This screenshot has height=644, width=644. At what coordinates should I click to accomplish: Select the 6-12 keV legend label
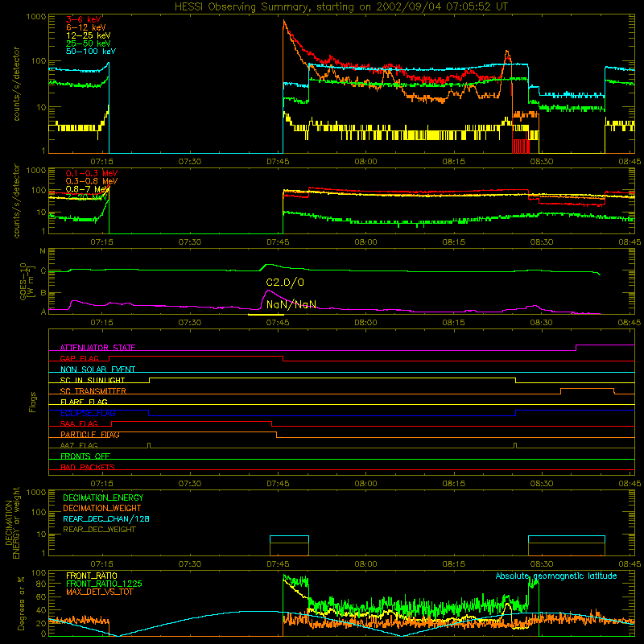pos(86,27)
